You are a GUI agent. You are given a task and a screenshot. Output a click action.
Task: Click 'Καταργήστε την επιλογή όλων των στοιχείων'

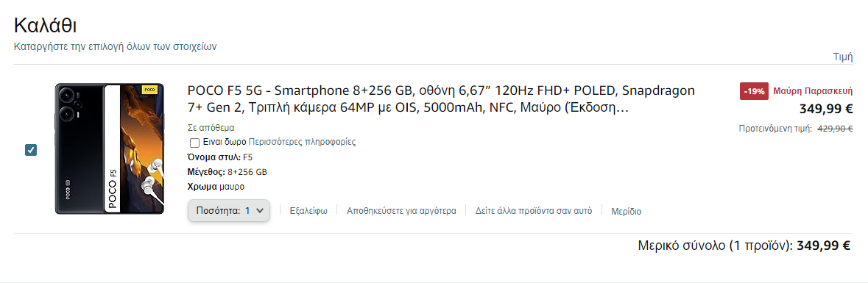[115, 46]
